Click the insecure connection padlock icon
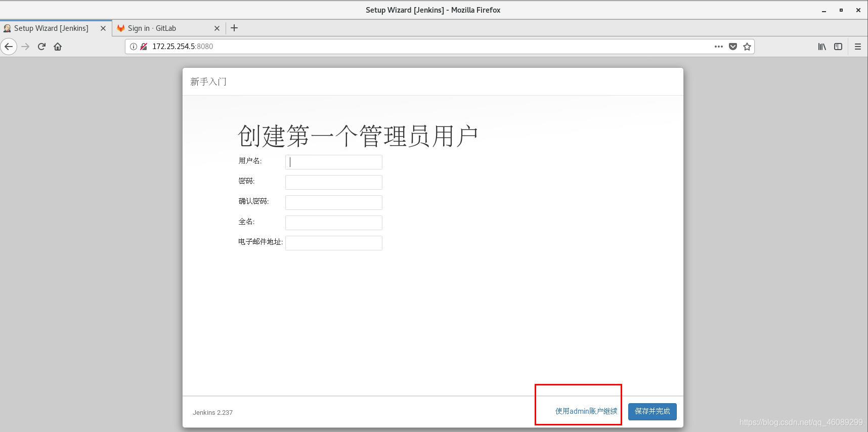Viewport: 868px width, 432px height. point(144,47)
